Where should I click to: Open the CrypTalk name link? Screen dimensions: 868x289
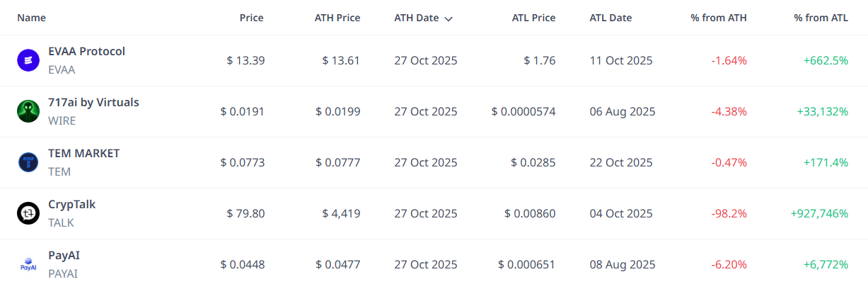71,204
